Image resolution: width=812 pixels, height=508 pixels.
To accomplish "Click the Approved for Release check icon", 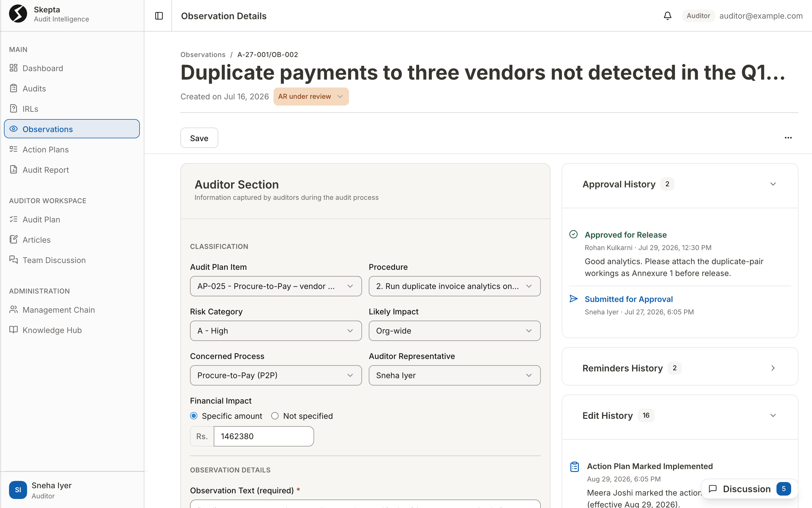I will coord(573,235).
